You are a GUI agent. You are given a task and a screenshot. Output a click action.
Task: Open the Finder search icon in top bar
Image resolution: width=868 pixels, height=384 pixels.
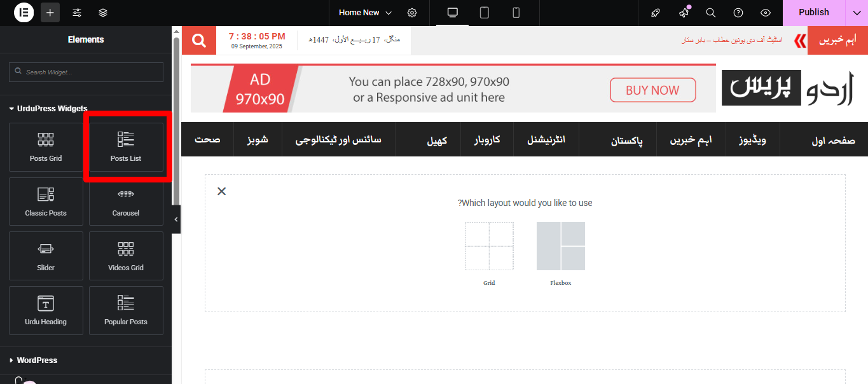click(x=711, y=13)
